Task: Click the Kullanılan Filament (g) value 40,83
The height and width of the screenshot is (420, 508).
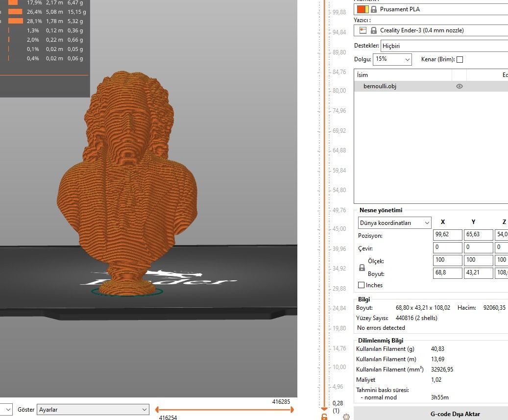Action: [x=437, y=349]
